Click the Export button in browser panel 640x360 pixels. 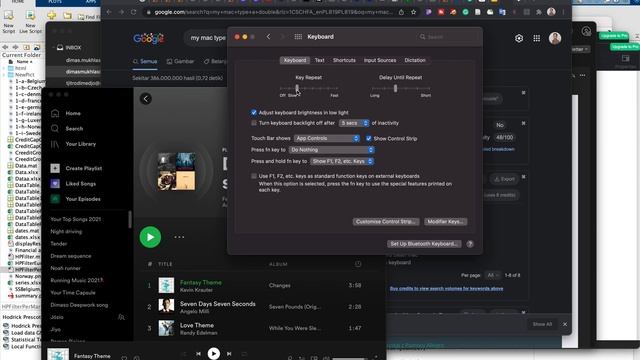504,179
